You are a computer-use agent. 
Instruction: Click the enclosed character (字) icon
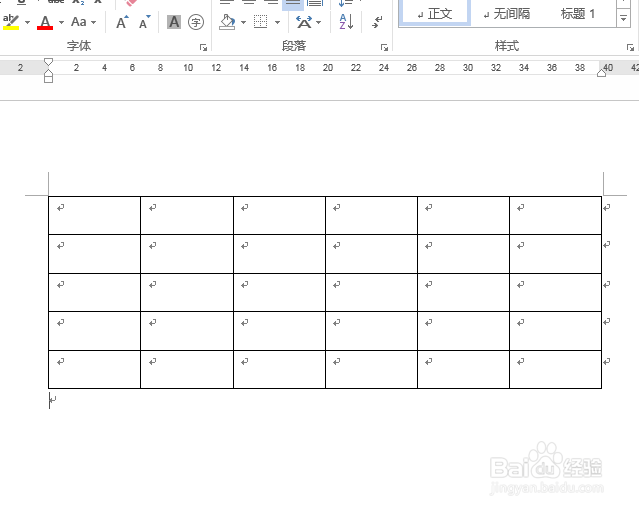tap(196, 22)
